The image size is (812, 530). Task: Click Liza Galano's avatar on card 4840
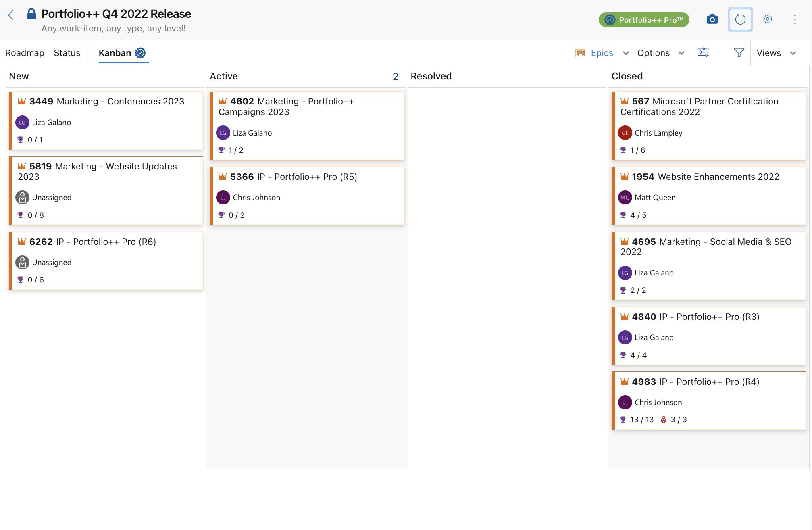[x=625, y=337]
